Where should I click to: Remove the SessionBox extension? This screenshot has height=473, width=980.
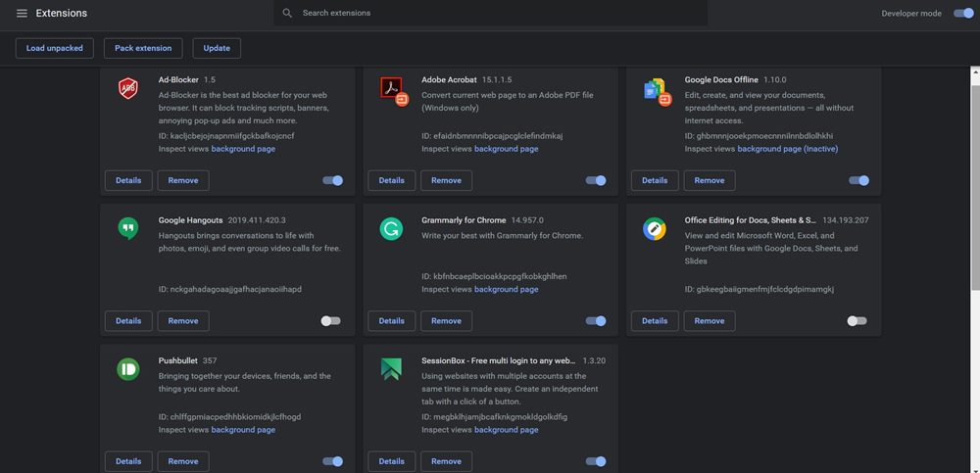coord(446,462)
